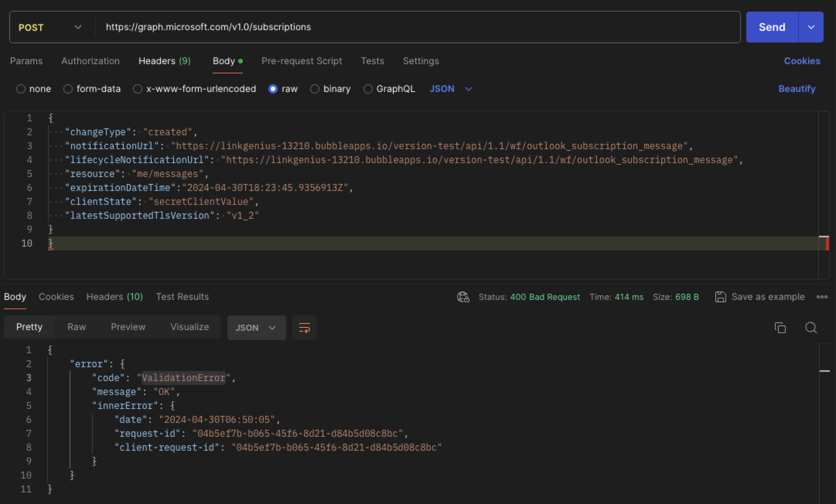The width and height of the screenshot is (836, 504).
Task: Select the Visualize response view
Action: coord(189,327)
